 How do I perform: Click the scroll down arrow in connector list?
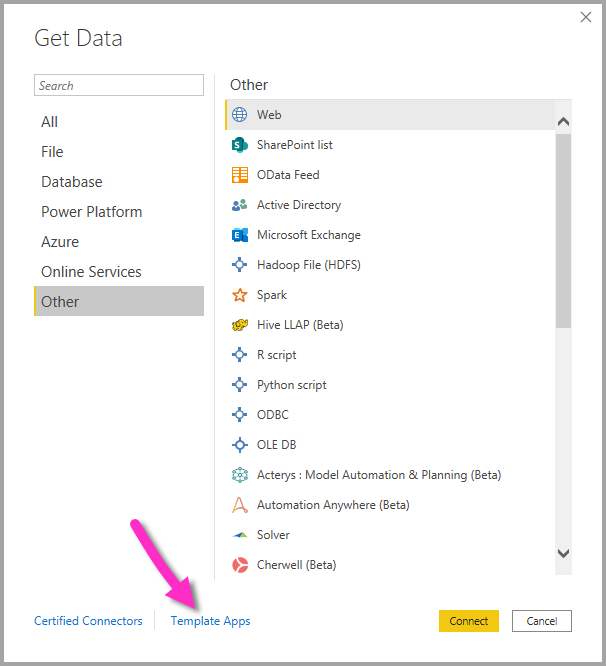[563, 553]
